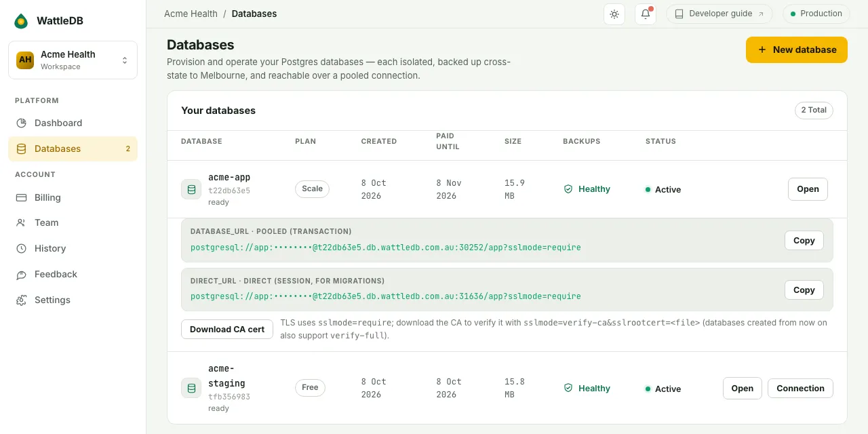Download the CA cert

click(x=227, y=329)
